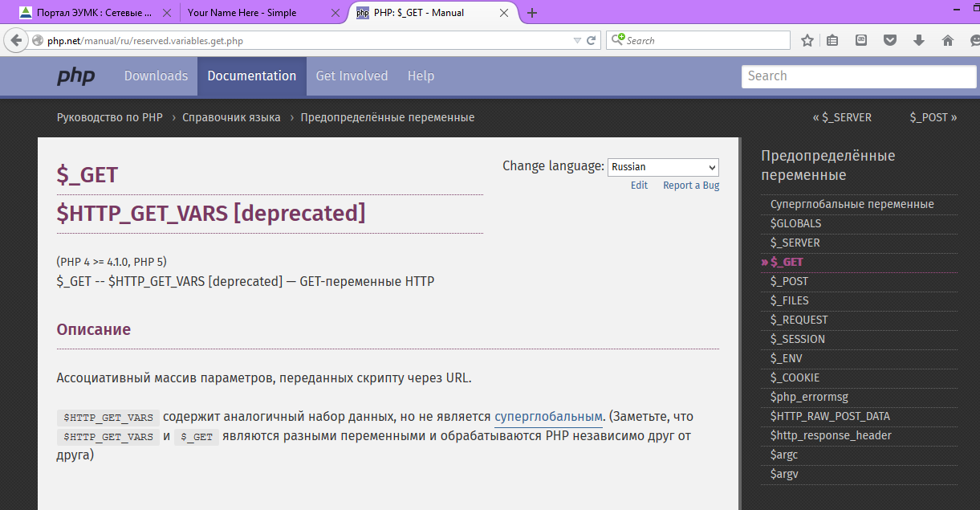Open $_COOKIE in sidebar

(x=795, y=377)
